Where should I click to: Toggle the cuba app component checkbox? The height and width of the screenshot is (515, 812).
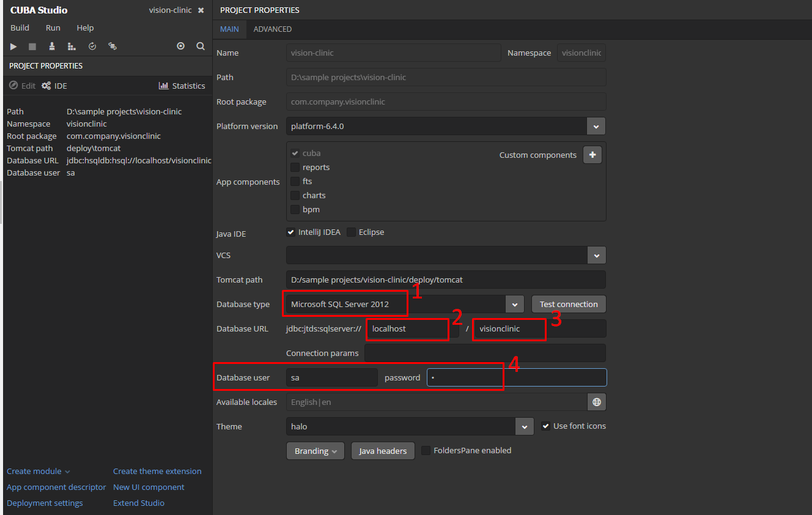pos(295,153)
